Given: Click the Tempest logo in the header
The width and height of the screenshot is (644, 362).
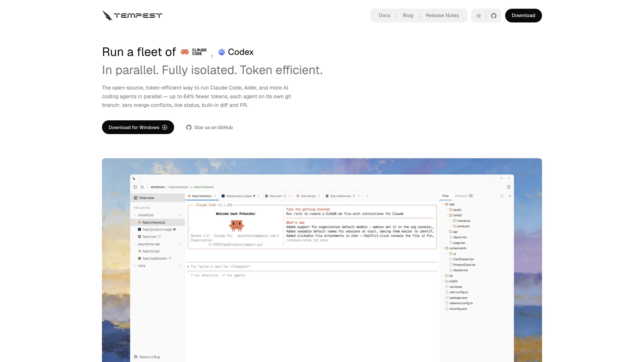Looking at the screenshot, I should (x=132, y=15).
